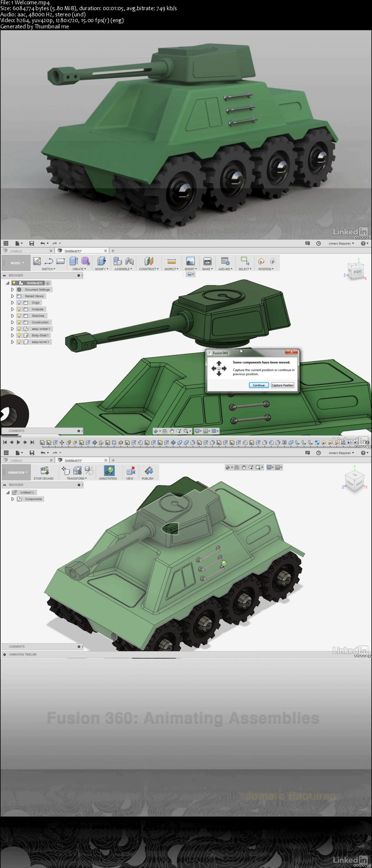Click Job Status clock icon in Model frame
This screenshot has width=372, height=868.
(319, 243)
